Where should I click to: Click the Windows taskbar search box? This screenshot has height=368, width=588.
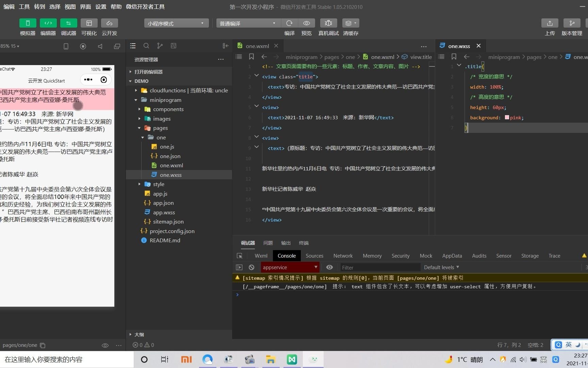[67, 359]
